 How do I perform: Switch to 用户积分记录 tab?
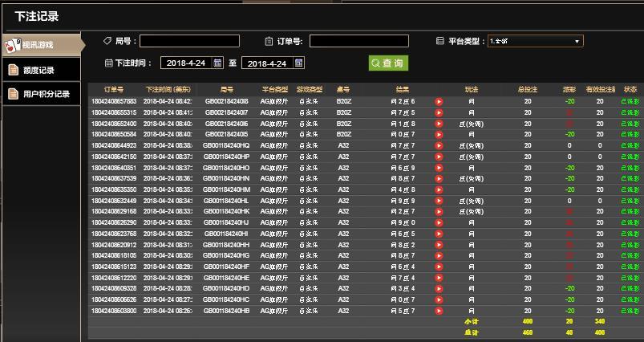click(x=41, y=94)
